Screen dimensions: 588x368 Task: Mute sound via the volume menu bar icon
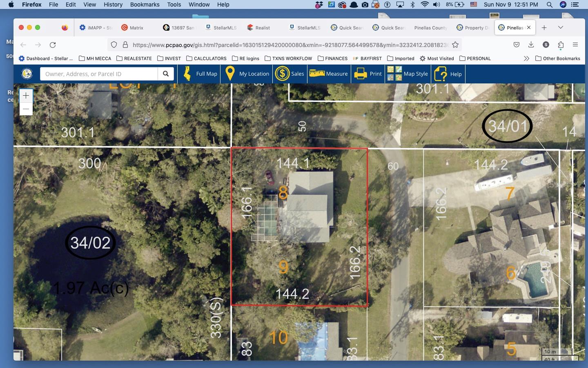click(x=437, y=4)
